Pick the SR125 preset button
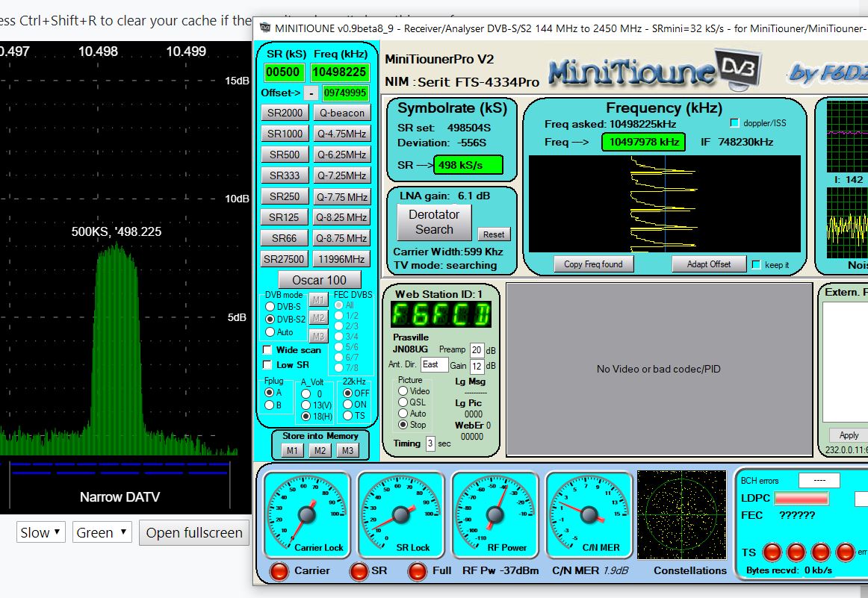868x598 pixels. pos(285,217)
